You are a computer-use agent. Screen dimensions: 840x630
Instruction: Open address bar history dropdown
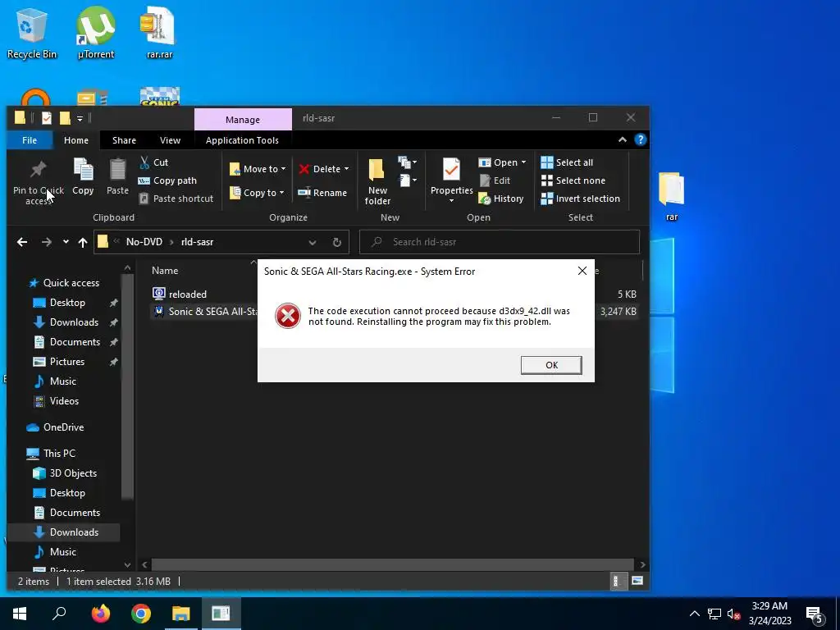pos(313,243)
